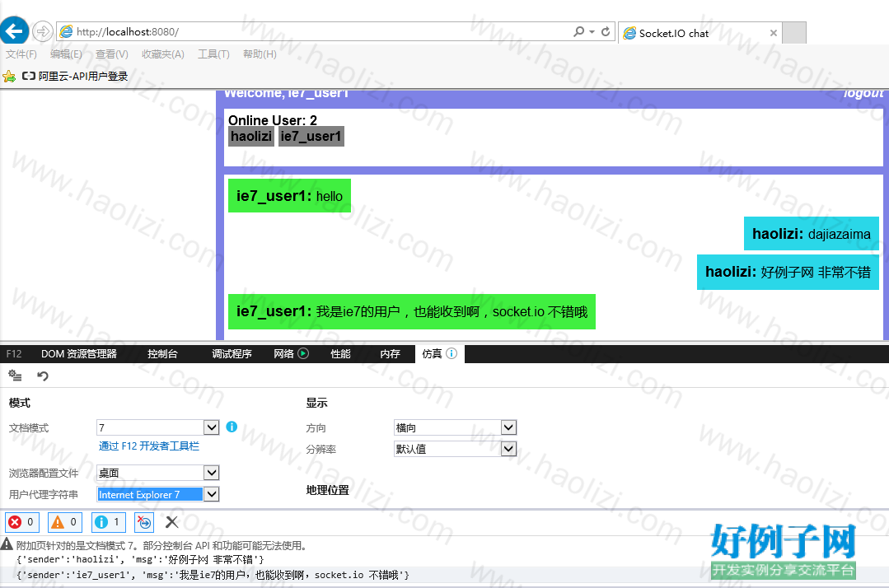Image resolution: width=889 pixels, height=588 pixels.
Task: Click the warning triangle beside 附加页针对的是文档模式 message
Action: click(x=7, y=544)
